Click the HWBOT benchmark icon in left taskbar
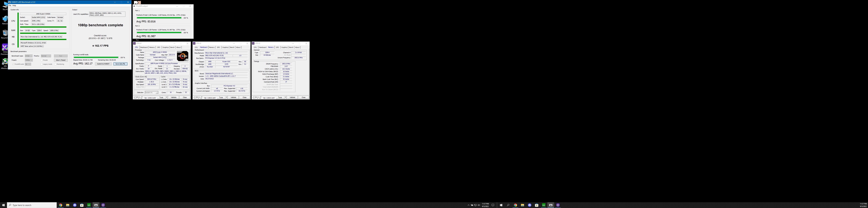Image resolution: width=868 pixels, height=208 pixels. 96,205
